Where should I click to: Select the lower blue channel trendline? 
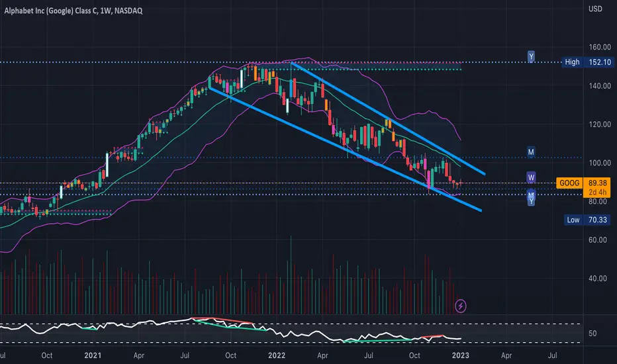point(345,149)
